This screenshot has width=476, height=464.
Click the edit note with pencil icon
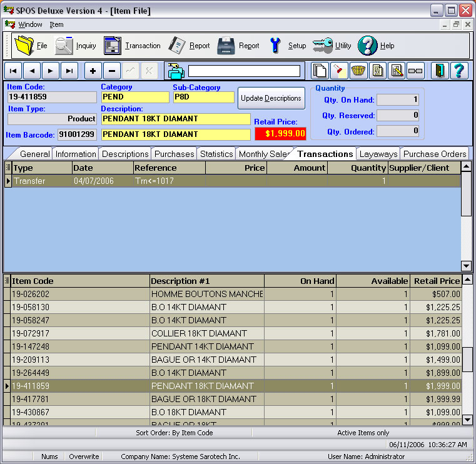(397, 71)
